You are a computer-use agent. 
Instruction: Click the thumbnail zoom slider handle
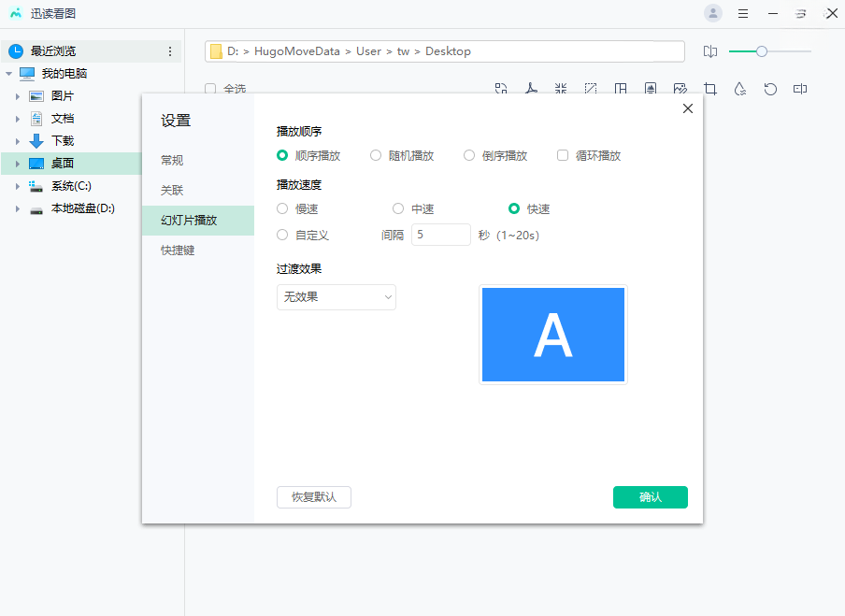pyautogui.click(x=762, y=51)
